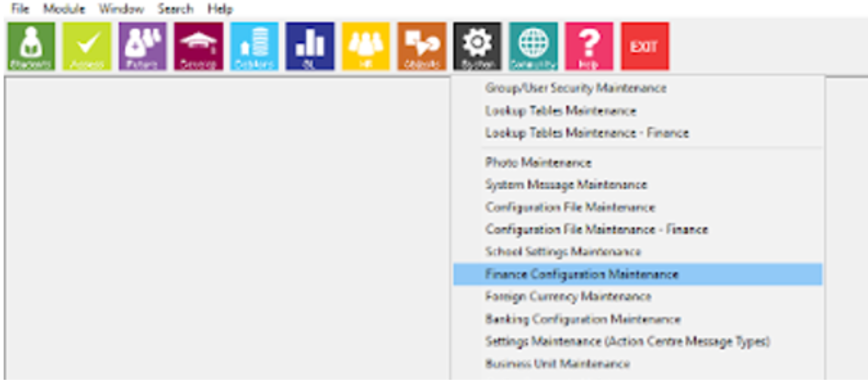The image size is (868, 389).
Task: Select the maroon graduation cap icon
Action: pyautogui.click(x=198, y=46)
